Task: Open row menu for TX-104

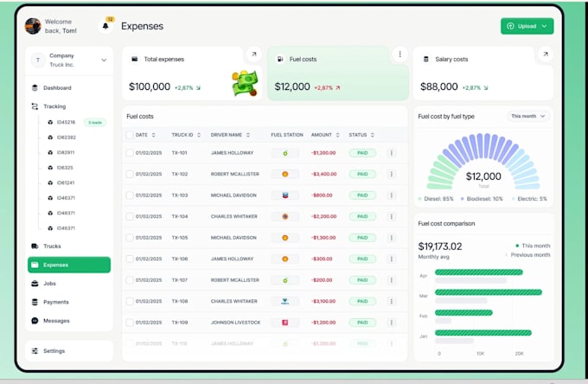Action: click(x=392, y=216)
